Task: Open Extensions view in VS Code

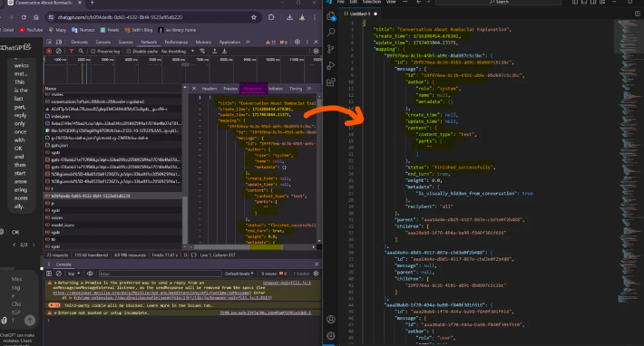Action: (x=331, y=82)
